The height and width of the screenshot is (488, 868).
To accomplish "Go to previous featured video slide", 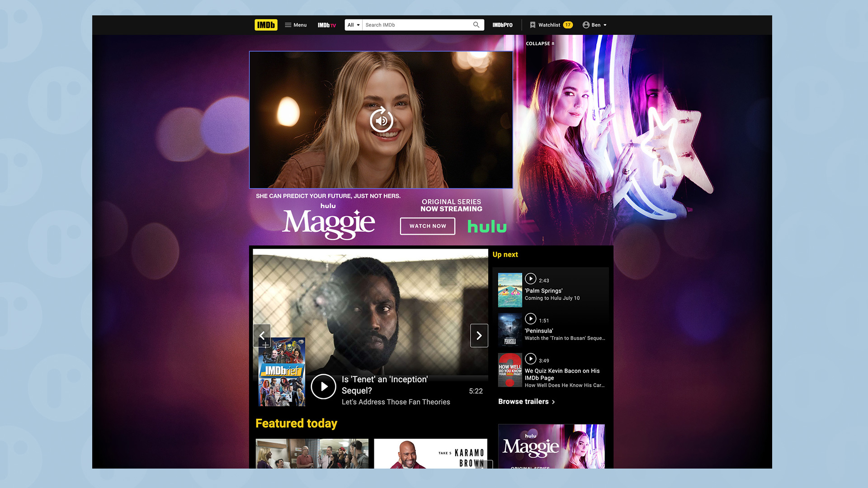I will pos(262,335).
